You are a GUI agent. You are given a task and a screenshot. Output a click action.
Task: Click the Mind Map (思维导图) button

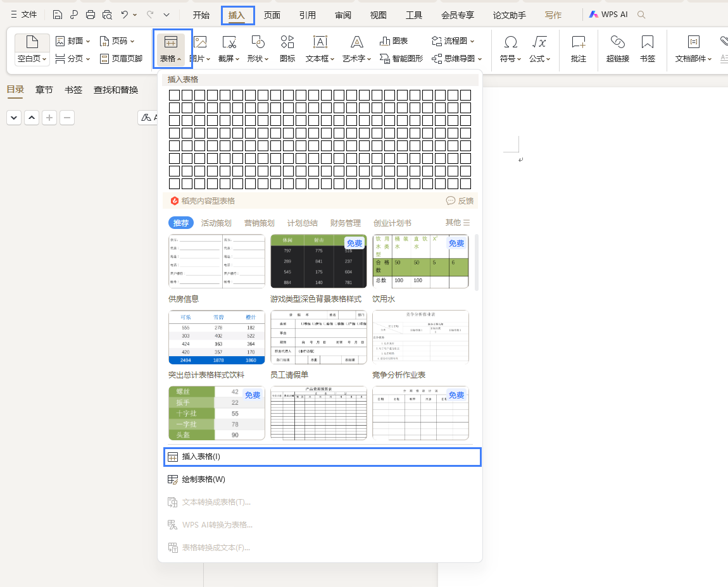click(457, 58)
